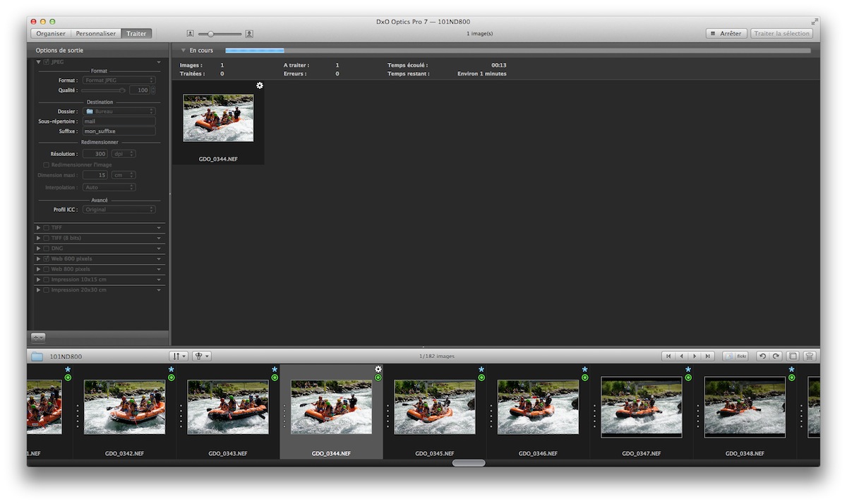The image size is (847, 504).
Task: Click the Traiter la sélection button
Action: click(782, 34)
